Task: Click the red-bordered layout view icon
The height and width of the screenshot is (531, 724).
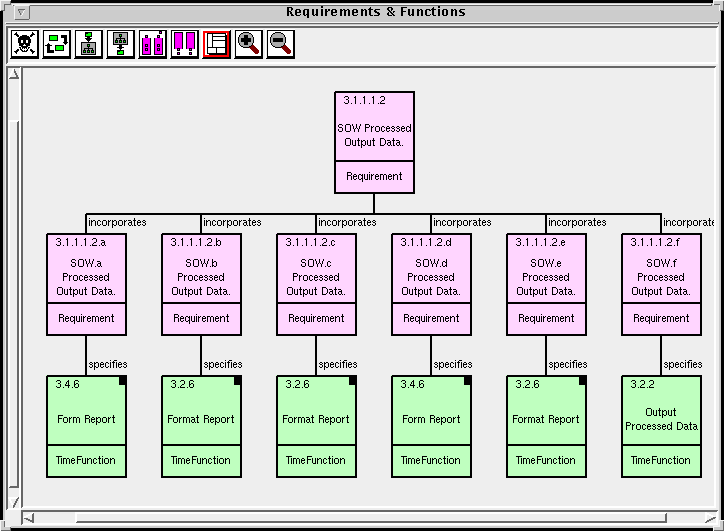Action: click(217, 44)
